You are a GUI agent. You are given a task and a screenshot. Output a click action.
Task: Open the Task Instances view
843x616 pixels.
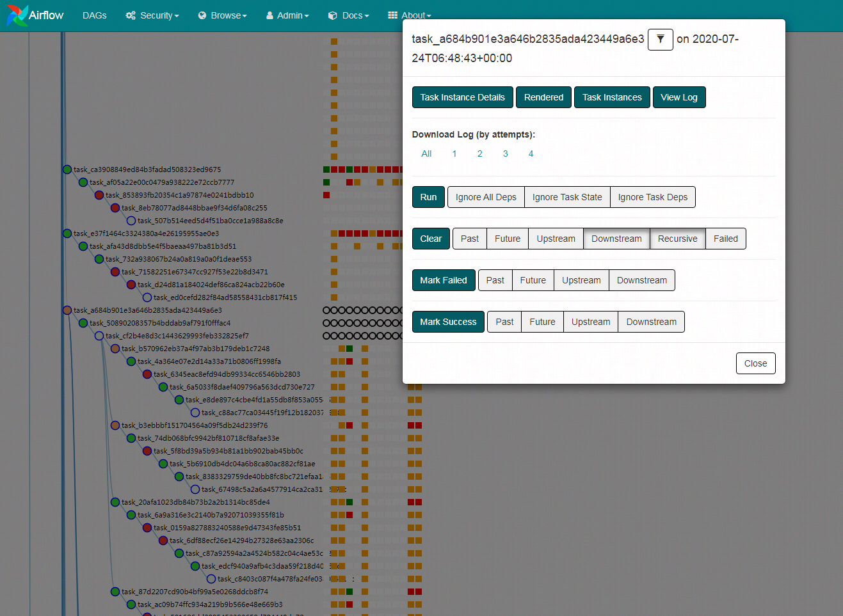(x=612, y=97)
